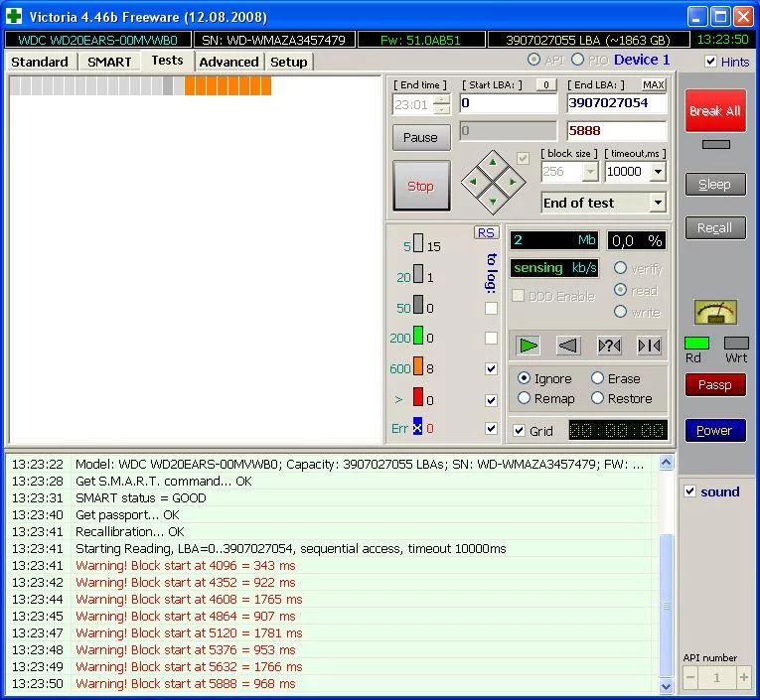Select reverse scan direction icon

[567, 346]
